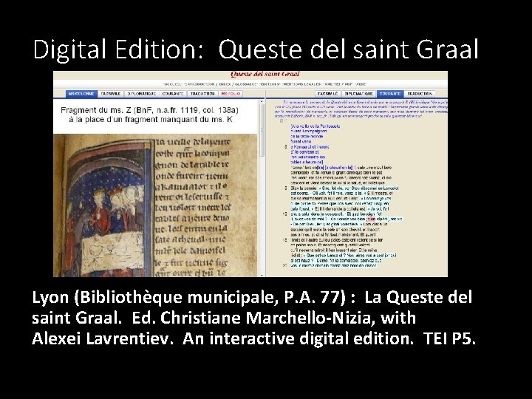The height and width of the screenshot is (399, 532).
Task: Open the FACSIMILÉ tab in right pane
Action: coord(327,94)
